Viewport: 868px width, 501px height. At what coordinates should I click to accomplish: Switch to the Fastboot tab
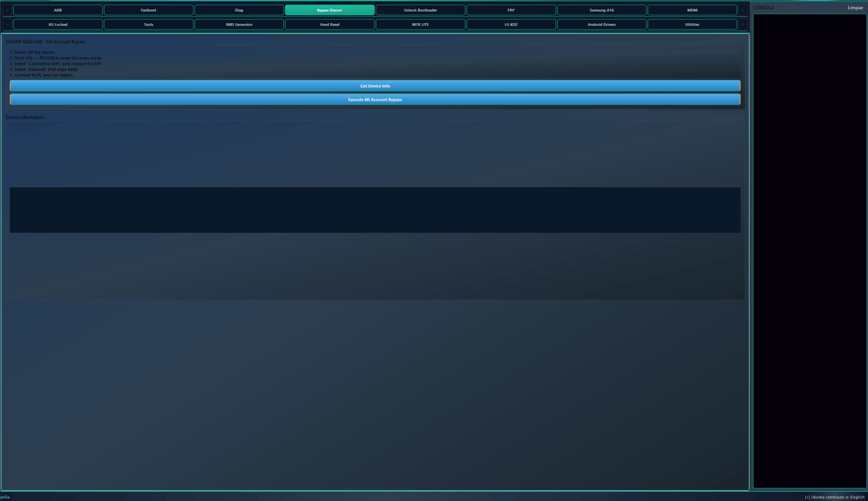pyautogui.click(x=148, y=10)
